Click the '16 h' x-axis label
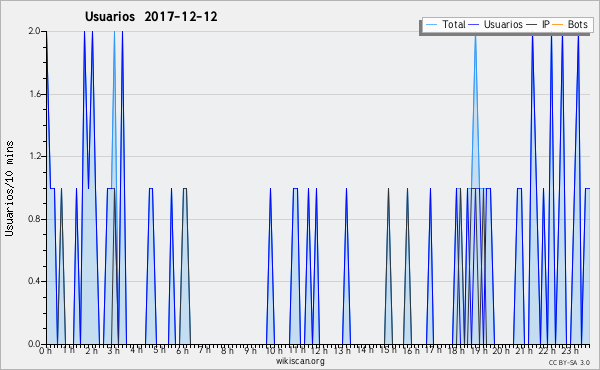This screenshot has height=370, width=600. click(411, 350)
